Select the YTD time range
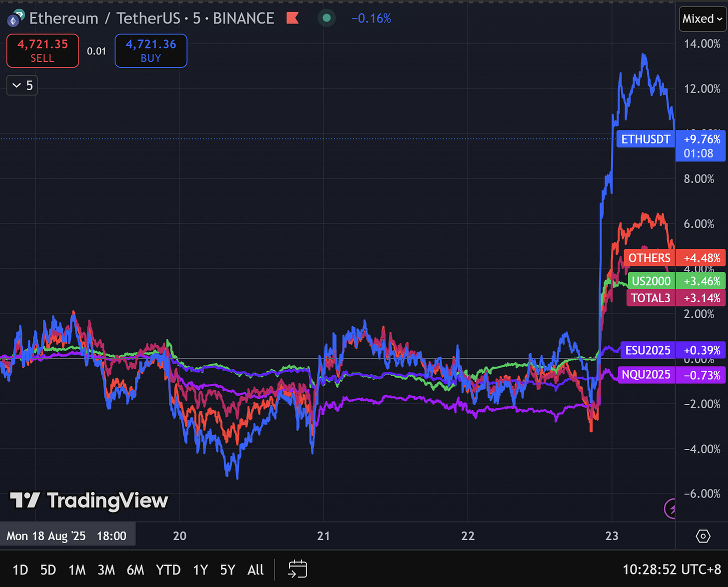The height and width of the screenshot is (587, 728). pyautogui.click(x=168, y=569)
